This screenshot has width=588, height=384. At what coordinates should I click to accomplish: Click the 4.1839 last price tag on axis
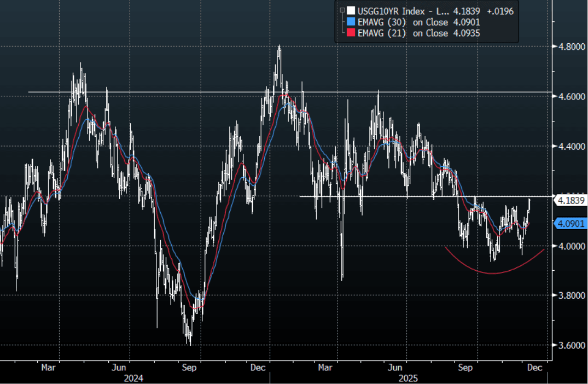pyautogui.click(x=570, y=201)
